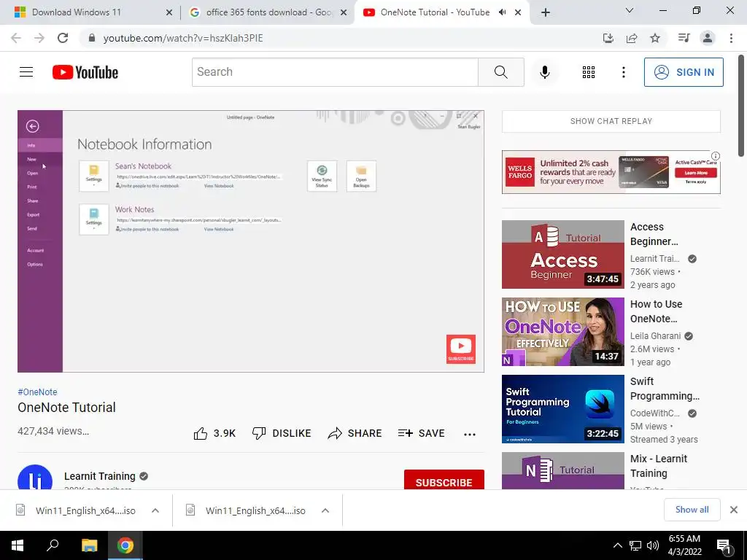This screenshot has height=560, width=747.
Task: Mute the tab audio speaker icon
Action: (x=502, y=12)
